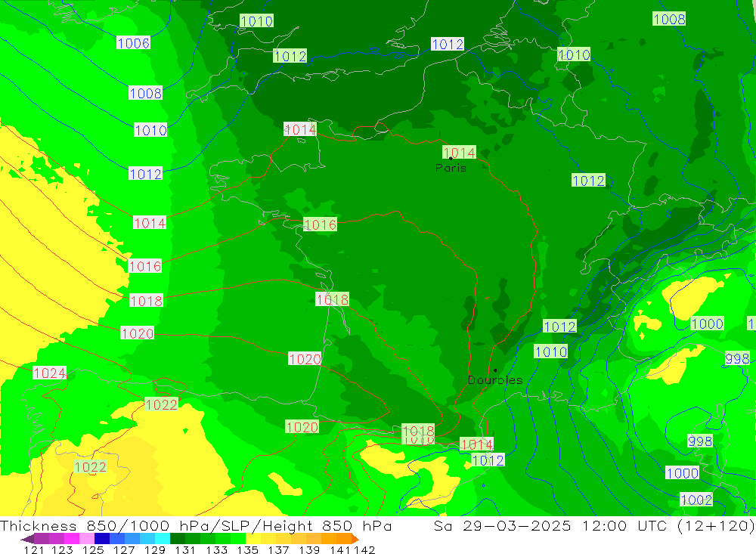Click the '(12+120)' forecast offset text
Image resolution: width=756 pixels, height=554 pixels.
coord(716,525)
